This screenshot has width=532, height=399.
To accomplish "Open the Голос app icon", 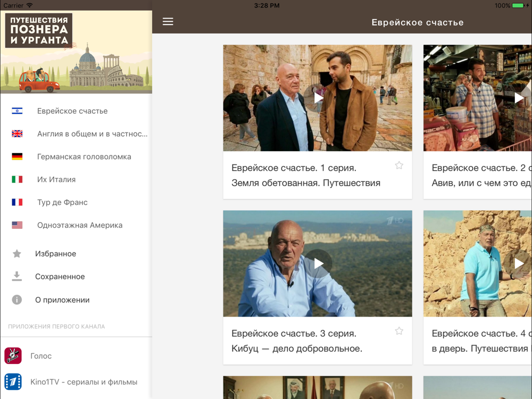I will point(13,355).
